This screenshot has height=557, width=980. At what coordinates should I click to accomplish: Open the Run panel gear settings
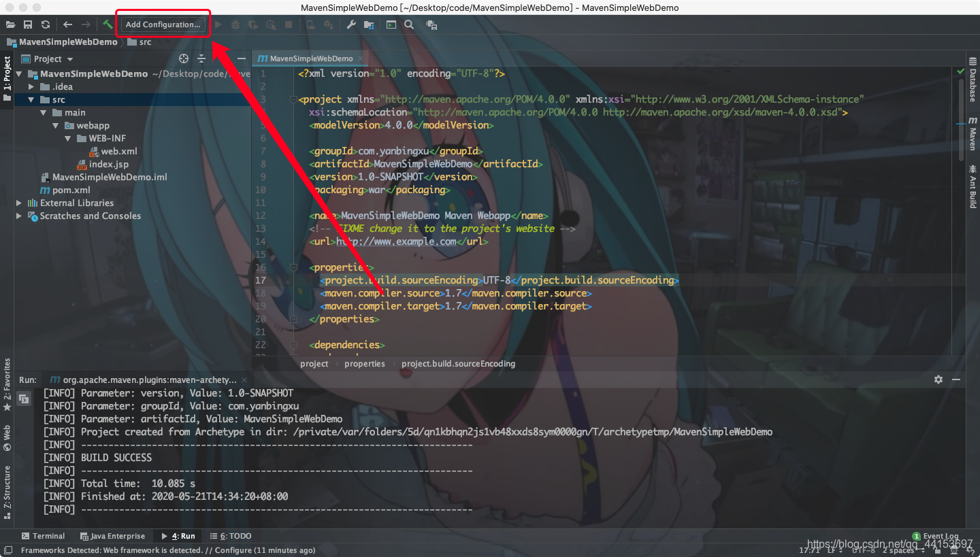[x=938, y=379]
